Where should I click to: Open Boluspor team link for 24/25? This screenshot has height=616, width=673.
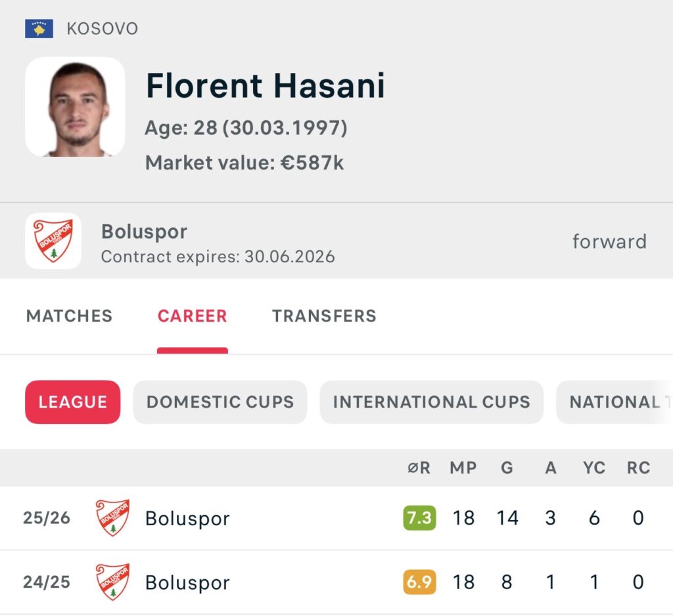point(187,582)
